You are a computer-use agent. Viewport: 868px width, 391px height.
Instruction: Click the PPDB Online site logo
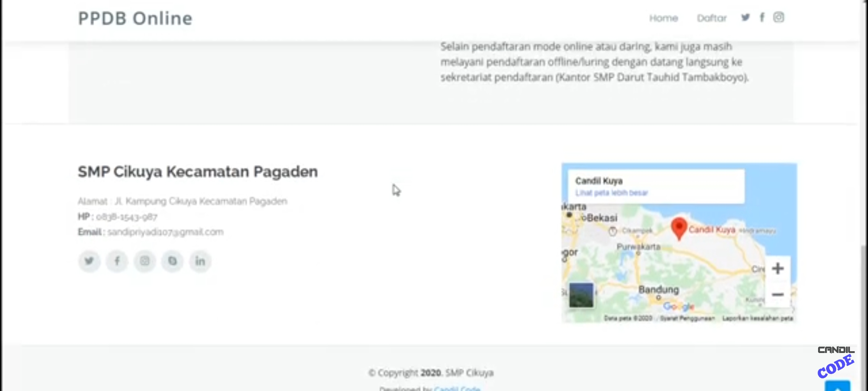pos(135,18)
